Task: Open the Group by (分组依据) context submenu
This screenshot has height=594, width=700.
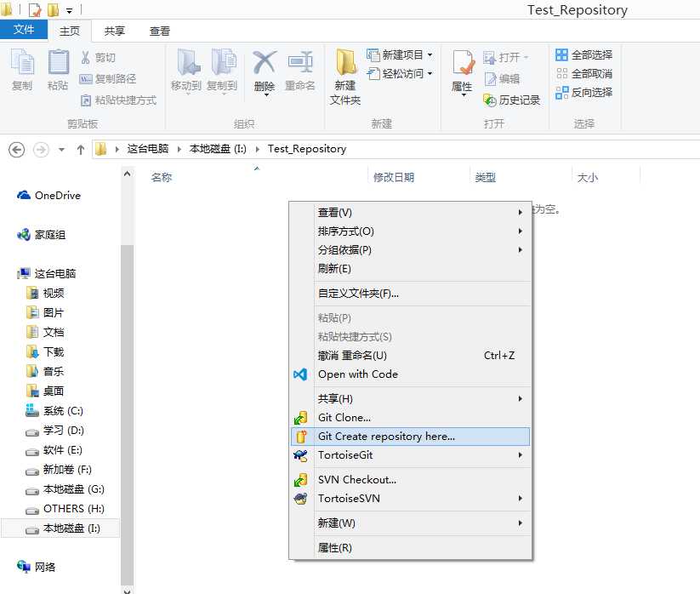Action: [410, 250]
